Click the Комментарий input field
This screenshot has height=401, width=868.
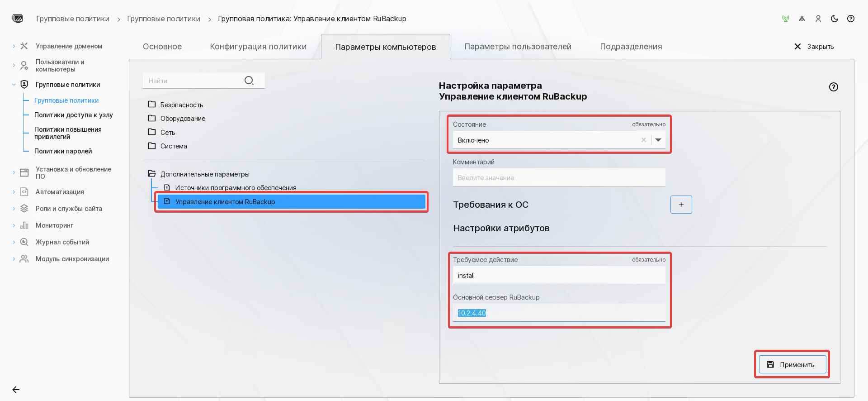click(x=559, y=177)
